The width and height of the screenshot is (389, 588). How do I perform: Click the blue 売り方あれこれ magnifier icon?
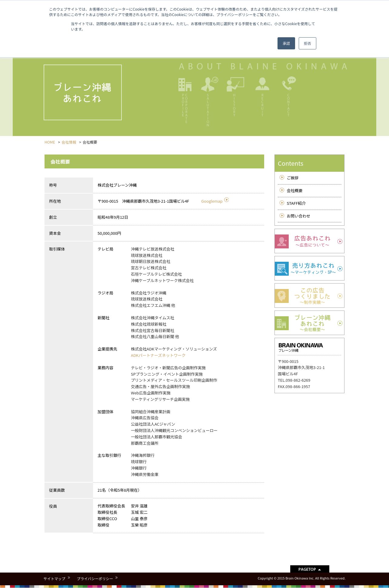pyautogui.click(x=282, y=269)
